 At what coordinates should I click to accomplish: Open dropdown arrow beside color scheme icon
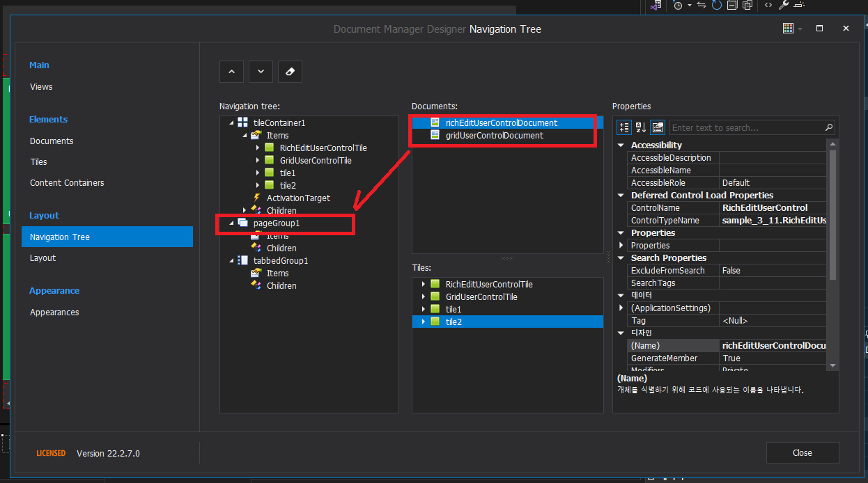click(800, 29)
